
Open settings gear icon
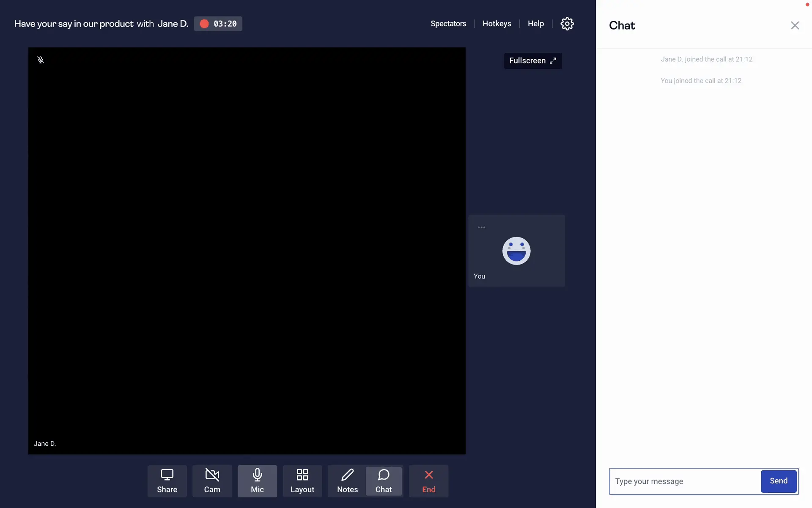pos(567,24)
